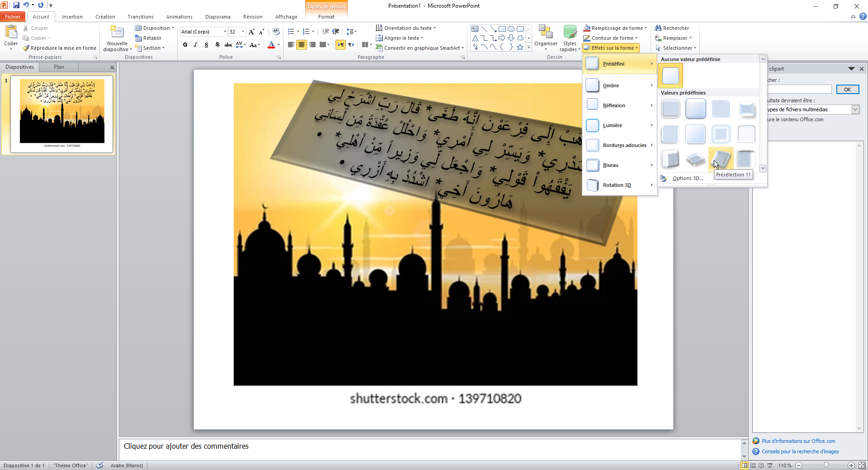The image size is (868, 470).
Task: Open Options 3D... entry
Action: (x=688, y=178)
